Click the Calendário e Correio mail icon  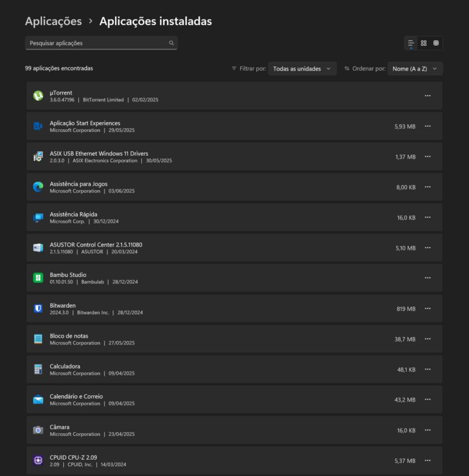click(38, 400)
